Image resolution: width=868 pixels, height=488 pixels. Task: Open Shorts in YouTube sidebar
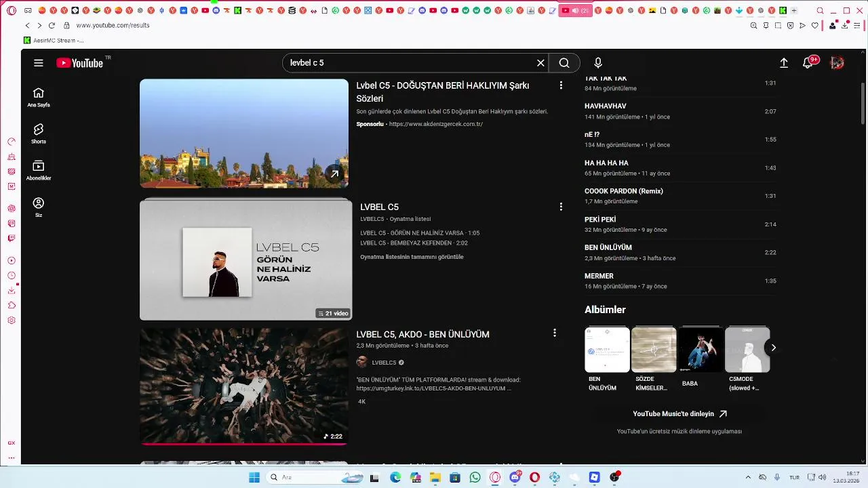39,134
